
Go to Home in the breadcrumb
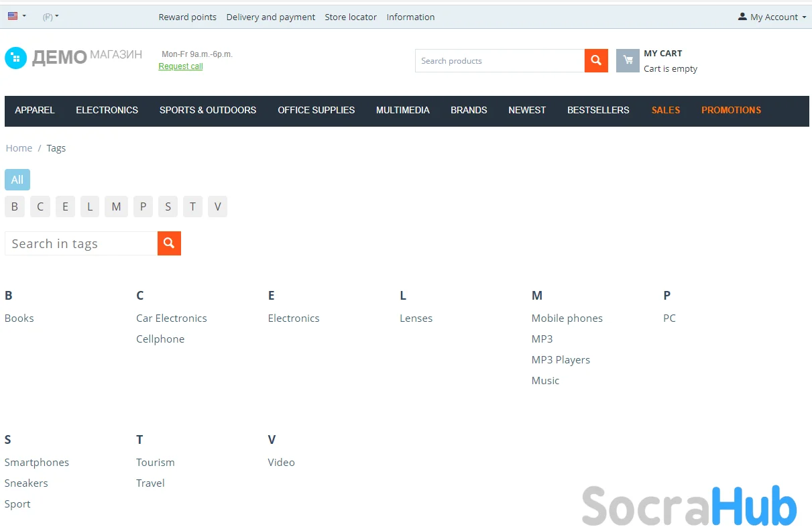(19, 148)
